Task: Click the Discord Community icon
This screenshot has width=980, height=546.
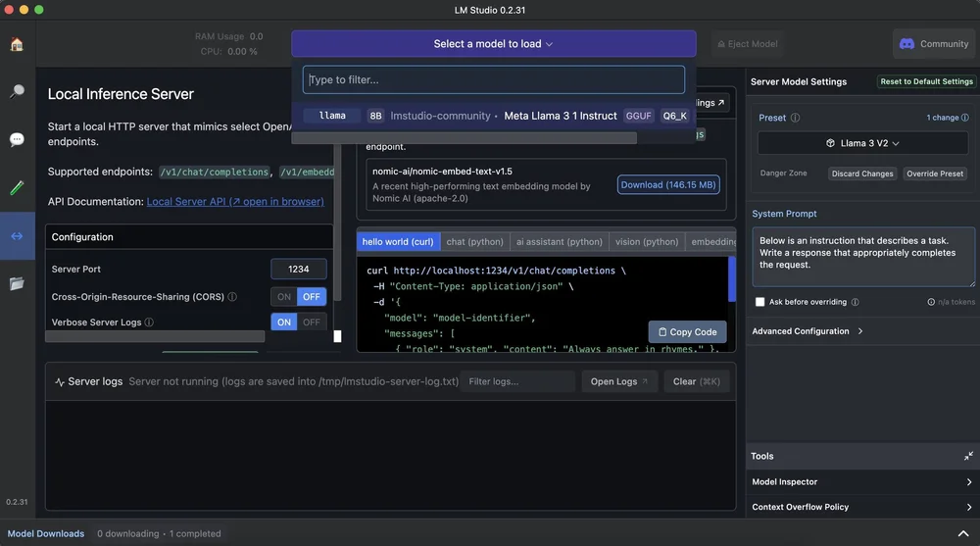Action: [906, 44]
